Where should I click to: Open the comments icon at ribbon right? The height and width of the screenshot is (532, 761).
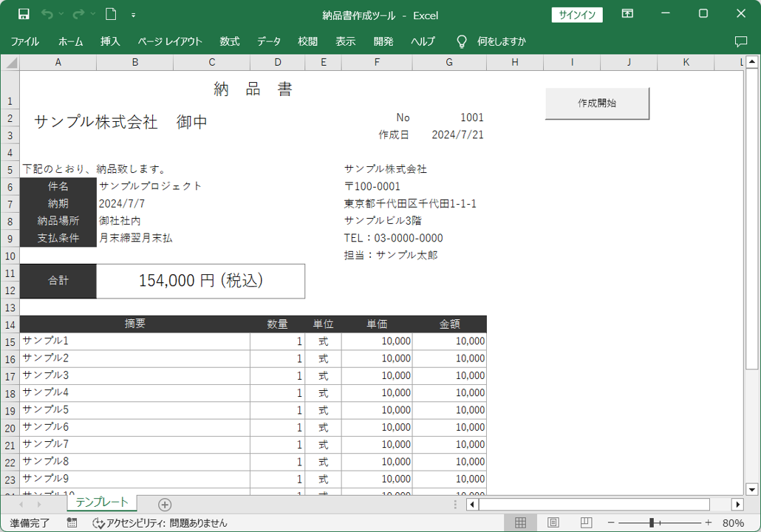pyautogui.click(x=740, y=41)
